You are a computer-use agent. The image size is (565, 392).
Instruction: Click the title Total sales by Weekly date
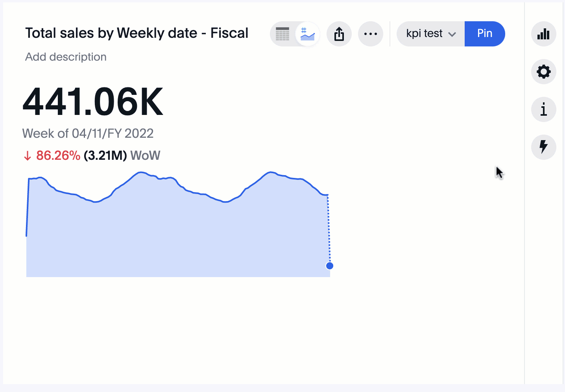(x=137, y=33)
